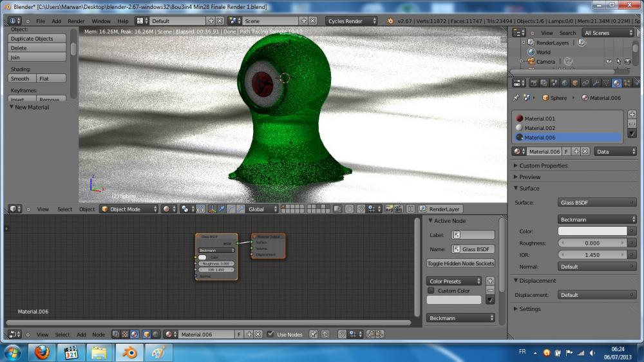Unlink Material.006 with the X button

coord(585,151)
